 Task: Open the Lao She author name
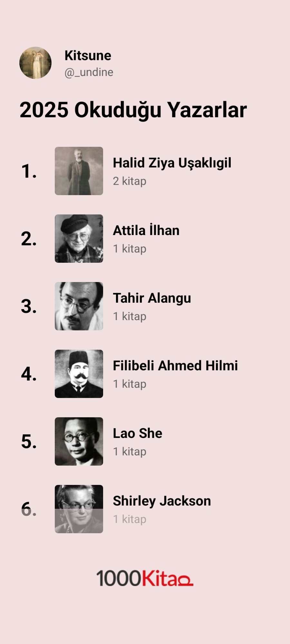(x=138, y=433)
